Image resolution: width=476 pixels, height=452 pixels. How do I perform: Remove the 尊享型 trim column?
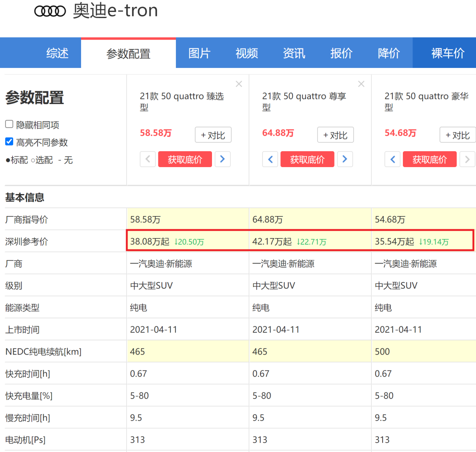361,84
